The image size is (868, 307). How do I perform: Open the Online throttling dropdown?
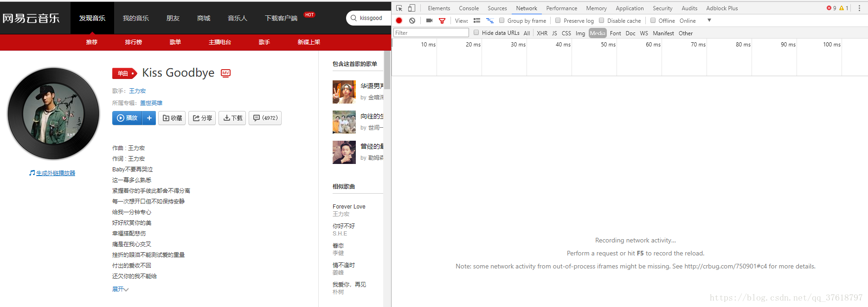[x=695, y=20]
